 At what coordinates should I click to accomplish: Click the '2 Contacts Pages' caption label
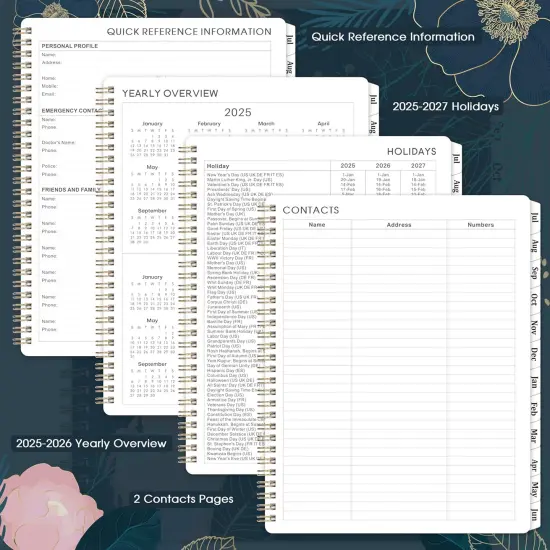pos(183,499)
